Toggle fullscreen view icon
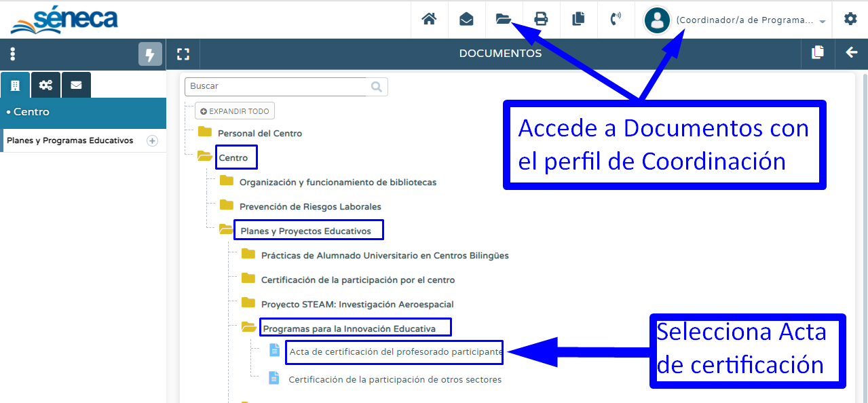This screenshot has height=403, width=868. click(x=182, y=54)
